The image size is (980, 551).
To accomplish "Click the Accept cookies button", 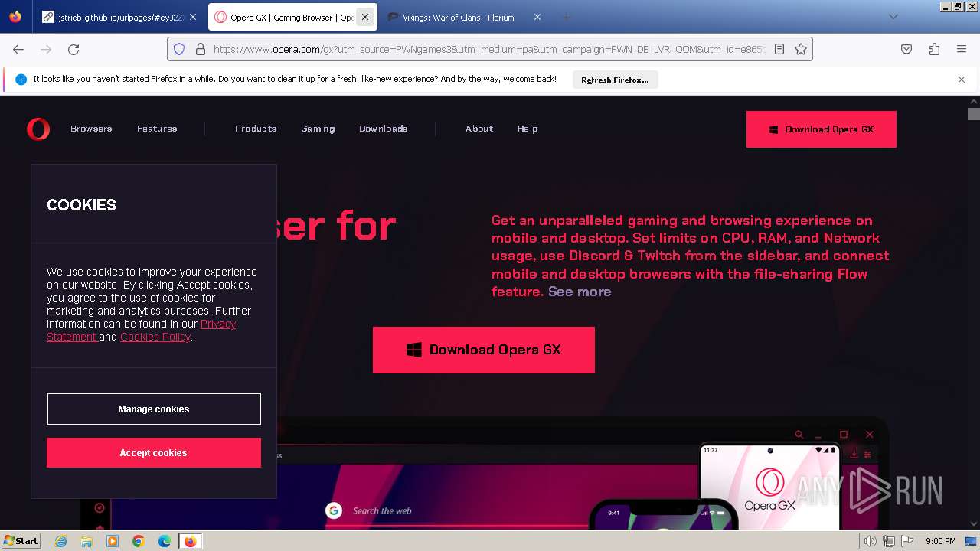I will [x=154, y=452].
